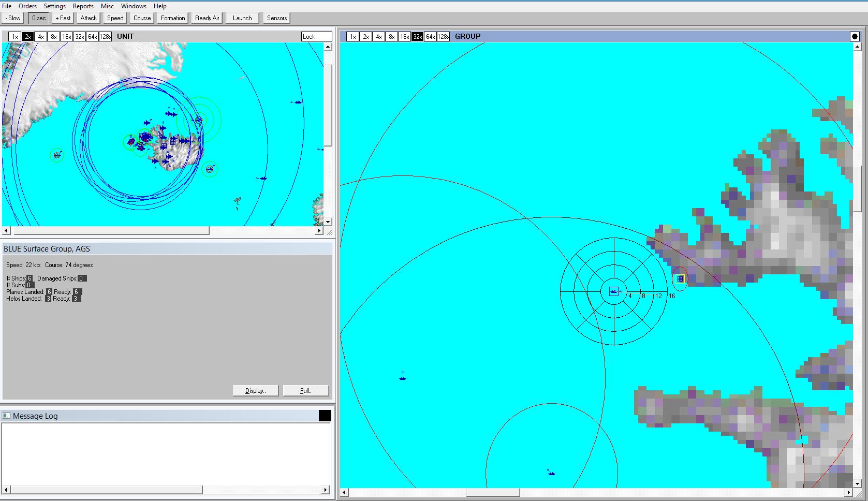
Task: Click the Unit map scroll-down arrow
Action: [328, 222]
